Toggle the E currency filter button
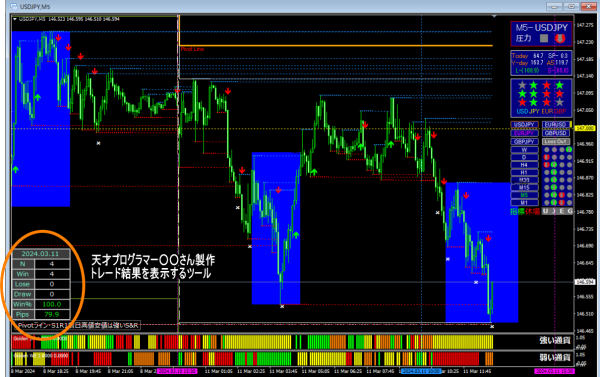Screen dimensions: 600x377 (561, 211)
